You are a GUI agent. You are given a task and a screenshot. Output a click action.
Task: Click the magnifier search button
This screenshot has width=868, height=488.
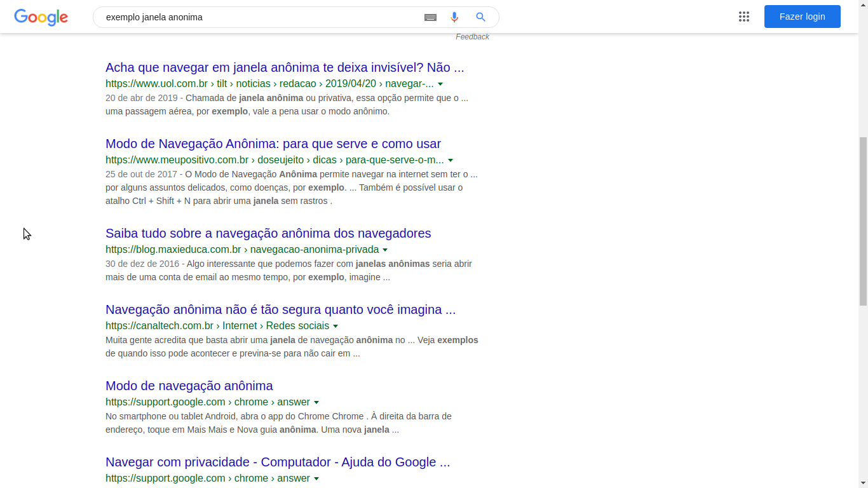coord(481,17)
